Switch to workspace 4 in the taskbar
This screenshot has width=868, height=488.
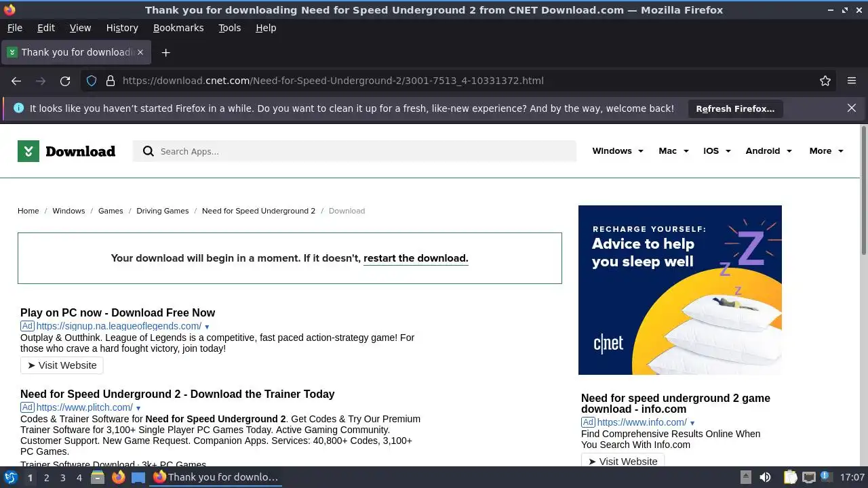(79, 477)
